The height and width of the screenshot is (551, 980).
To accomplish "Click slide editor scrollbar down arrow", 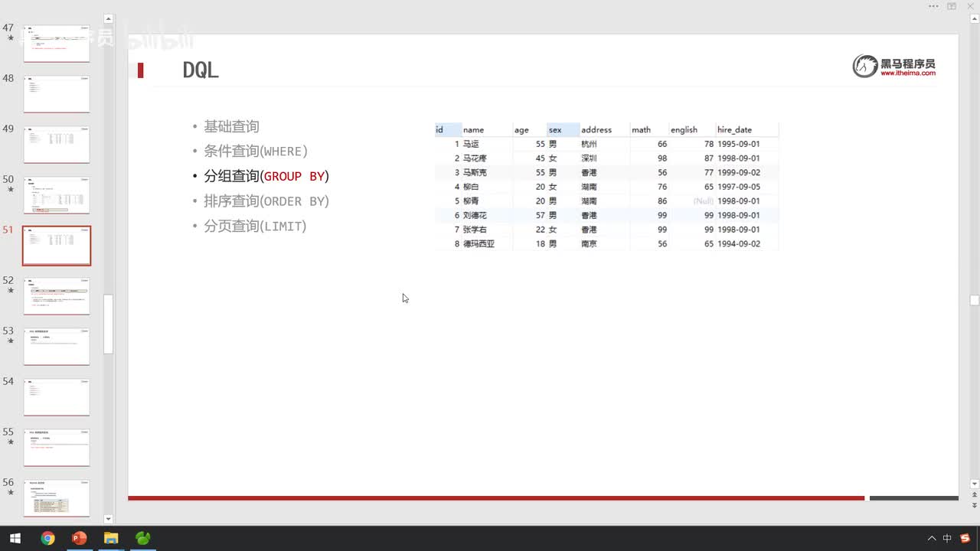I will click(974, 484).
